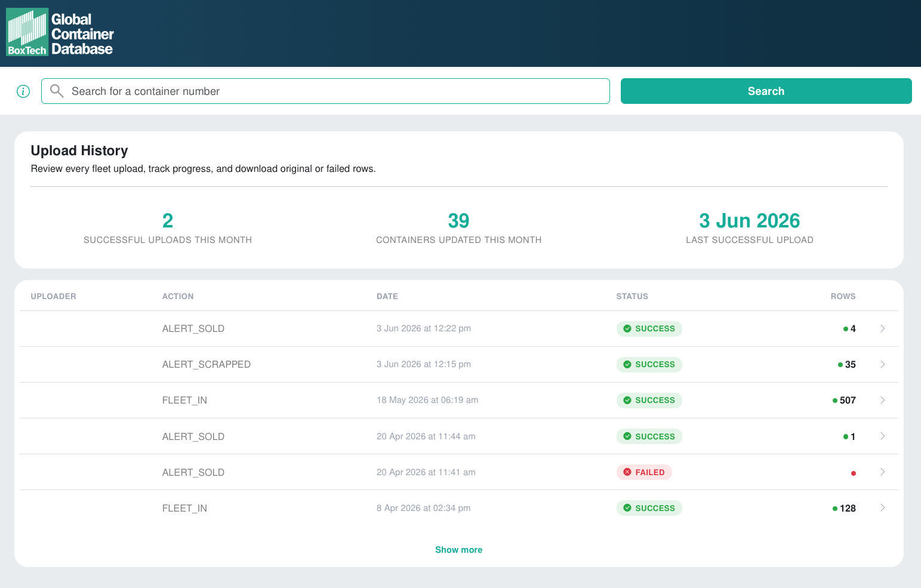Expand the 20 Apr 11:44 am row chevron
This screenshot has height=588, width=921.
882,436
